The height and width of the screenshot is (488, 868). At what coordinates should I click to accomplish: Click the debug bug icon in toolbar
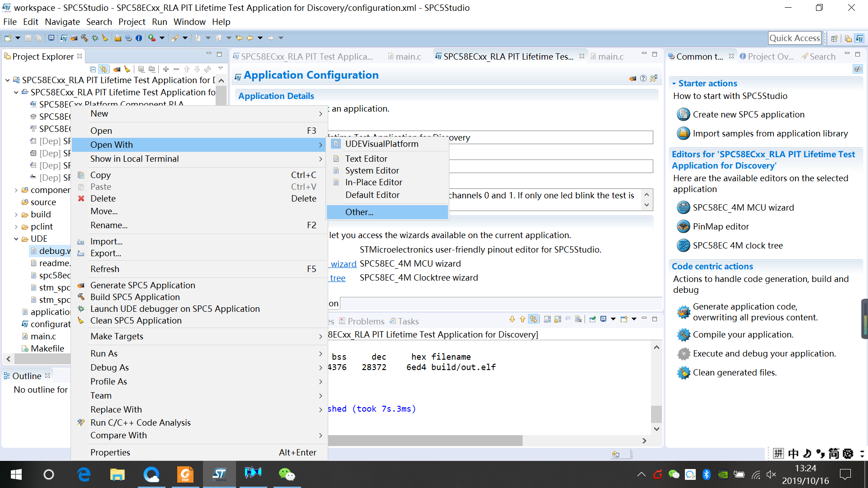coord(95,38)
